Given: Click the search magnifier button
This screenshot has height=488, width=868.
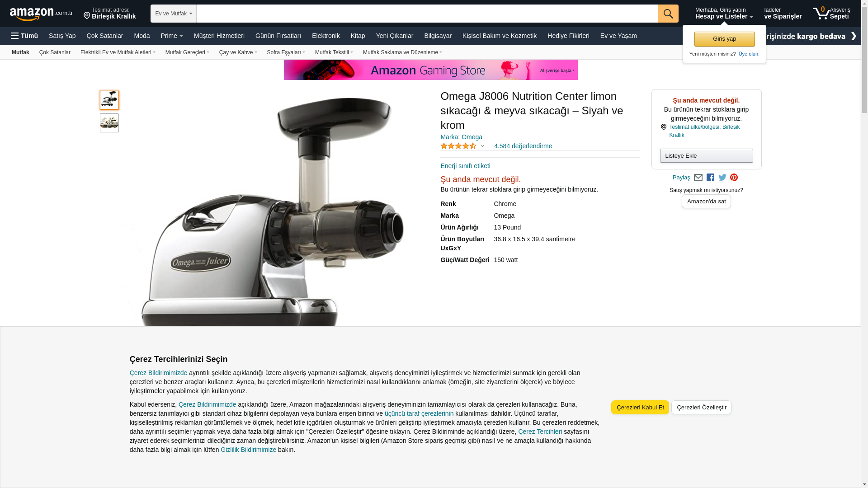Looking at the screenshot, I should (668, 14).
